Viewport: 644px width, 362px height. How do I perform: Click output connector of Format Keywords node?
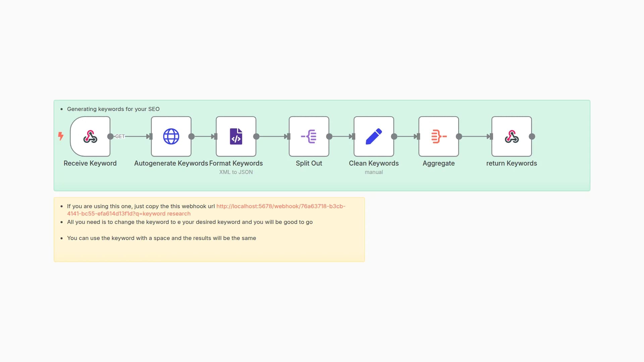coord(256,136)
